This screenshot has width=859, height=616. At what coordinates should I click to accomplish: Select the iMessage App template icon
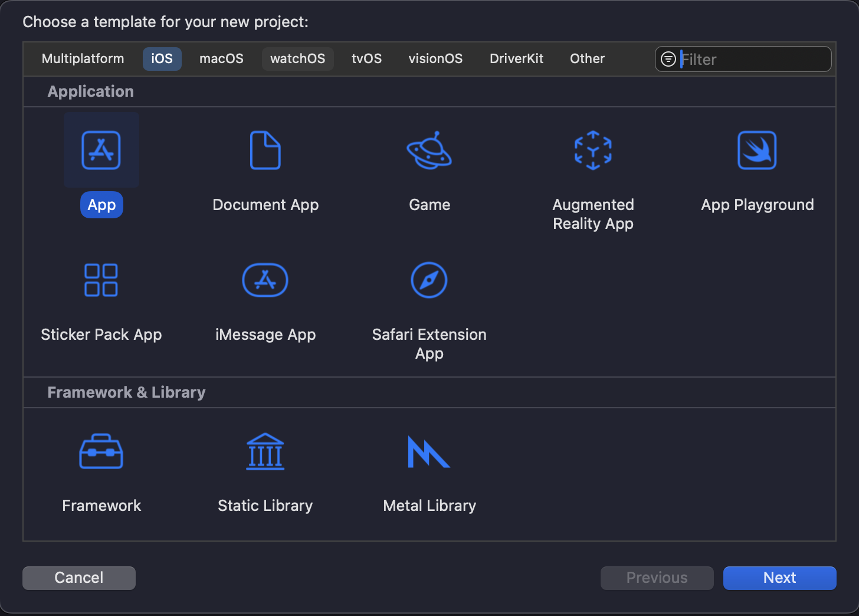(x=265, y=280)
